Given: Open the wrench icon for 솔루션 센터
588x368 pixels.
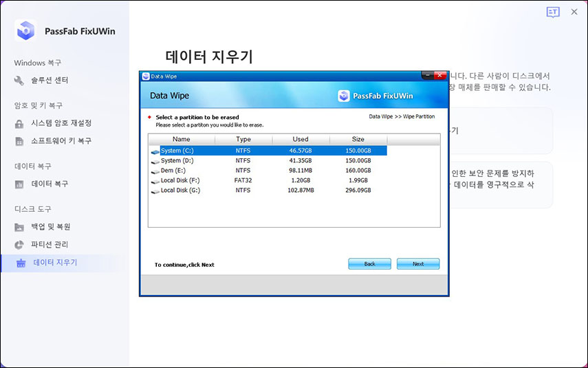Looking at the screenshot, I should tap(19, 80).
